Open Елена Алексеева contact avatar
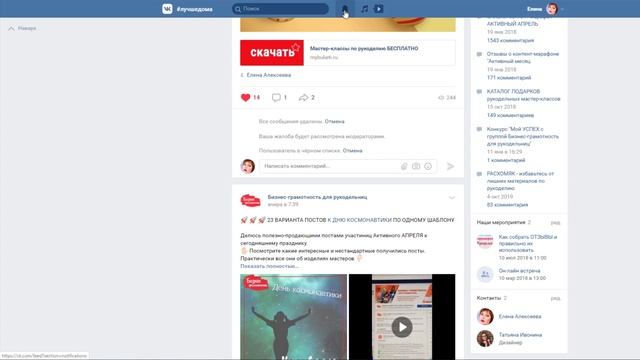Screen dimensions: 640x360 [485, 317]
